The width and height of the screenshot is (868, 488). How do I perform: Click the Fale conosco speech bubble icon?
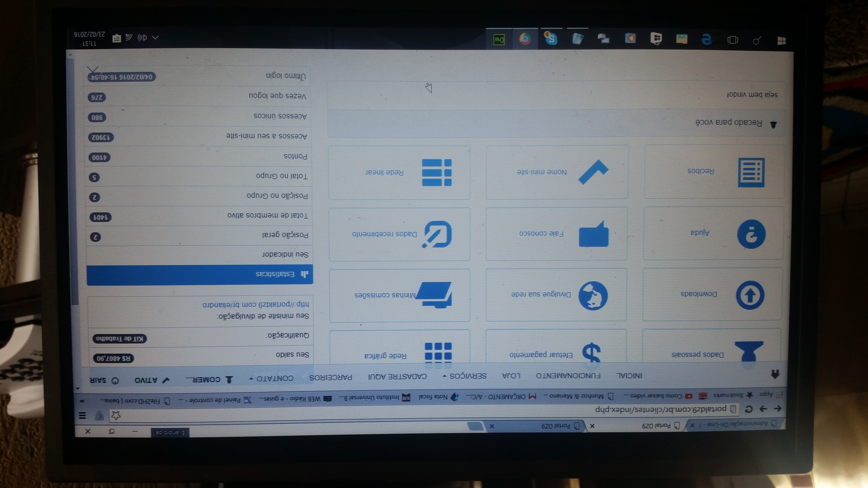point(594,234)
